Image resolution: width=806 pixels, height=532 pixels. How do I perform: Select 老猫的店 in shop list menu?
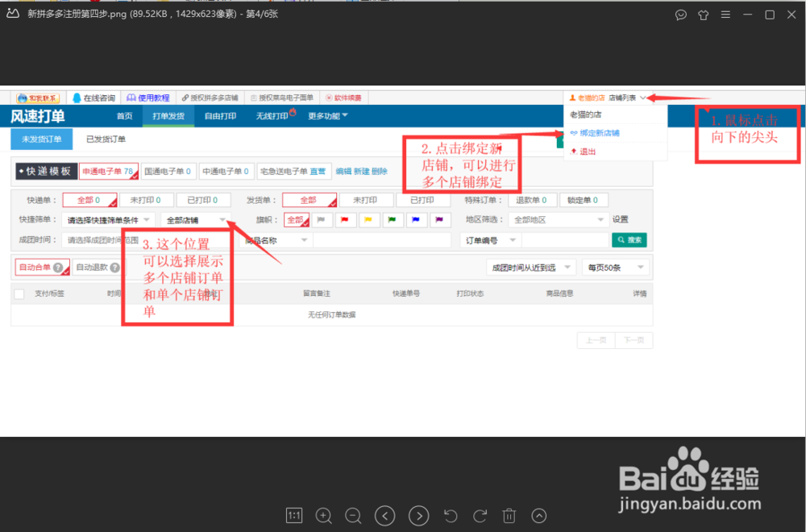[585, 114]
